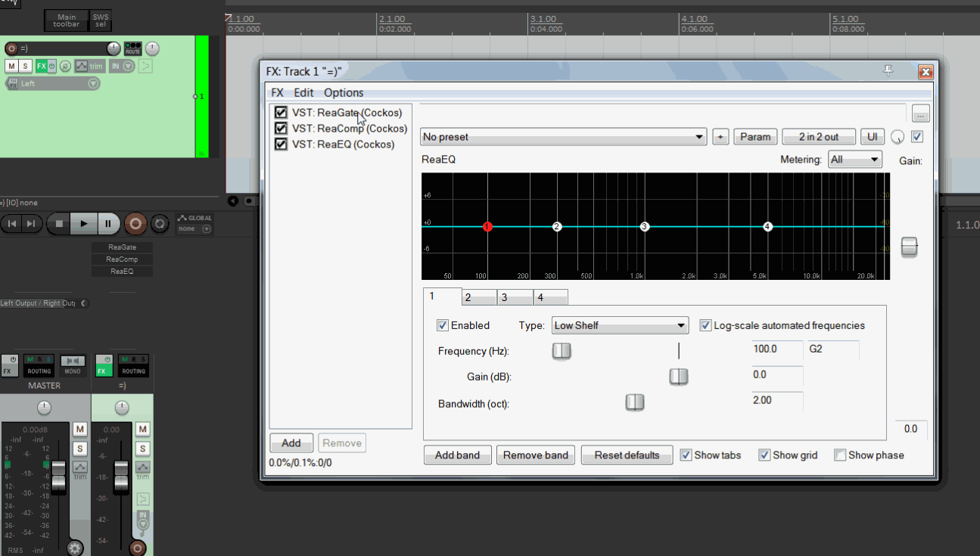980x556 pixels.
Task: Click the Reset defaults button
Action: (627, 455)
